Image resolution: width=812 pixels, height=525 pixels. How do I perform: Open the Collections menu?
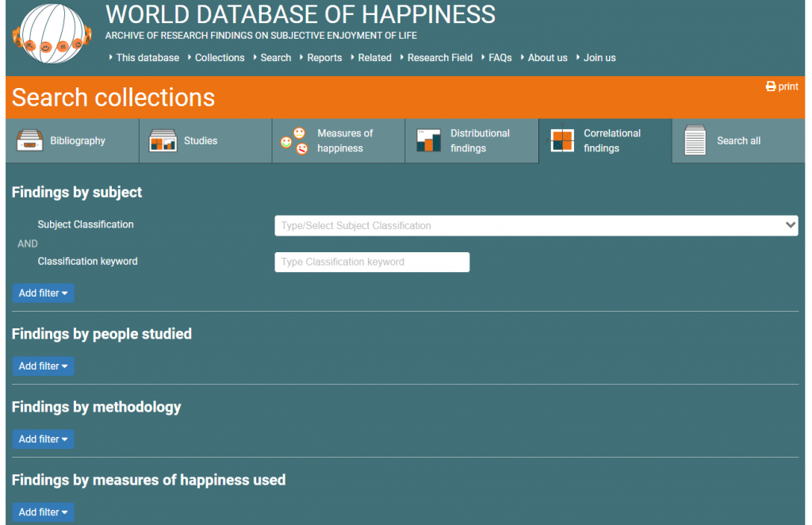click(220, 58)
